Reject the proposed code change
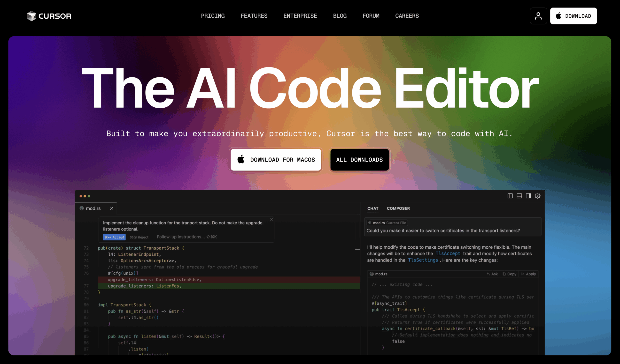 tap(139, 237)
